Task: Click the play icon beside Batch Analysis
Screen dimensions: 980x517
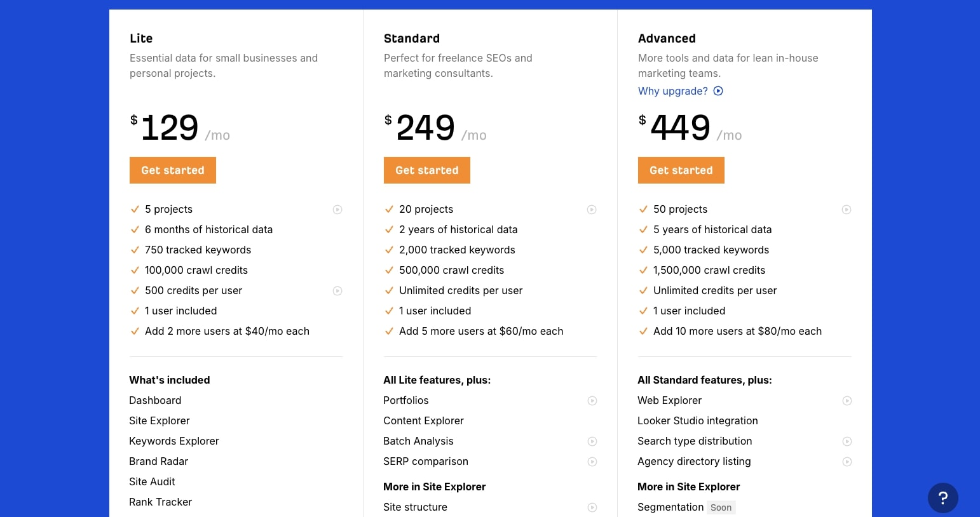Action: coord(592,441)
